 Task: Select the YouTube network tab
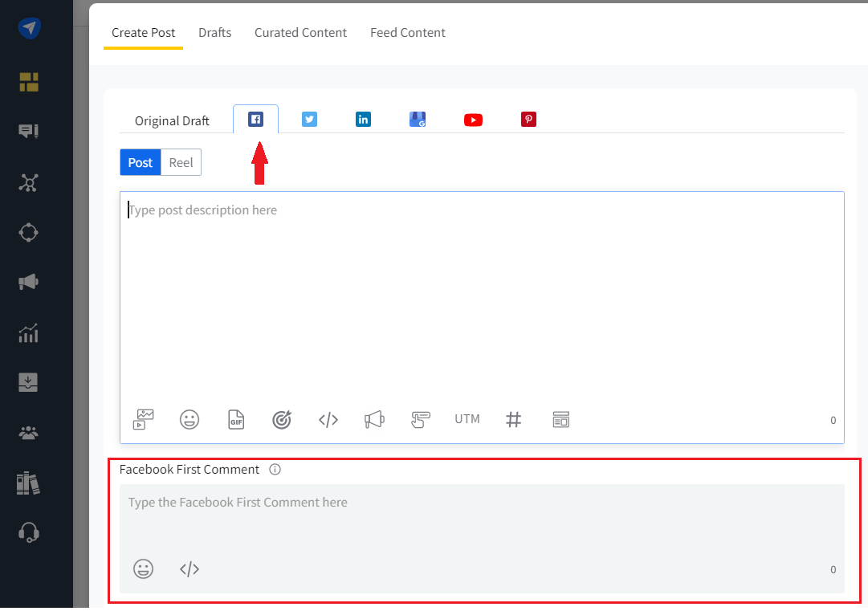473,120
